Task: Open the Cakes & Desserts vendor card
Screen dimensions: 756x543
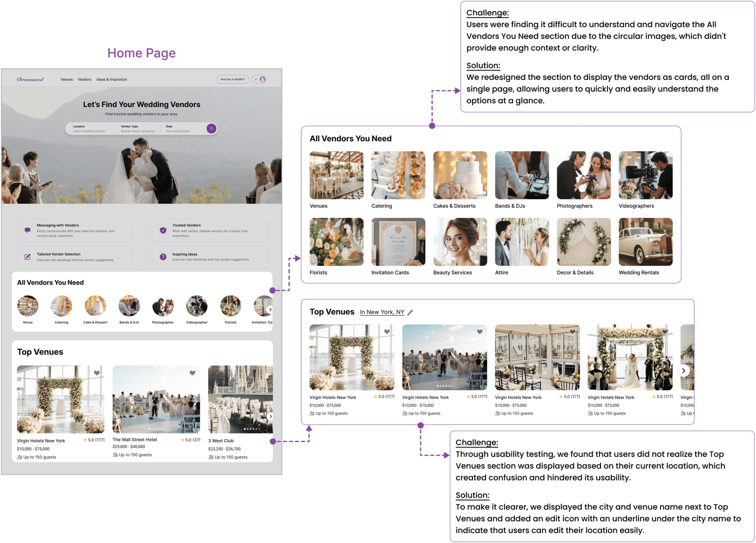Action: 460,180
